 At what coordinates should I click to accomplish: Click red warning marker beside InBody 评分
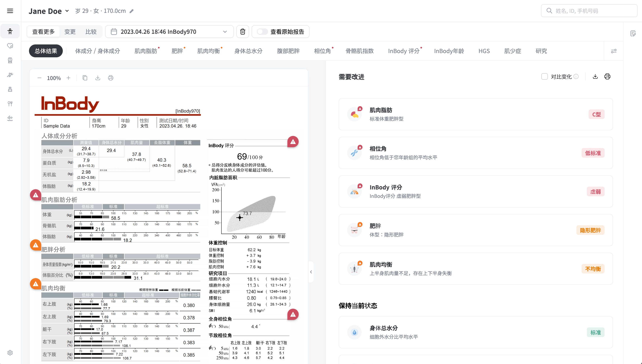coord(293,142)
